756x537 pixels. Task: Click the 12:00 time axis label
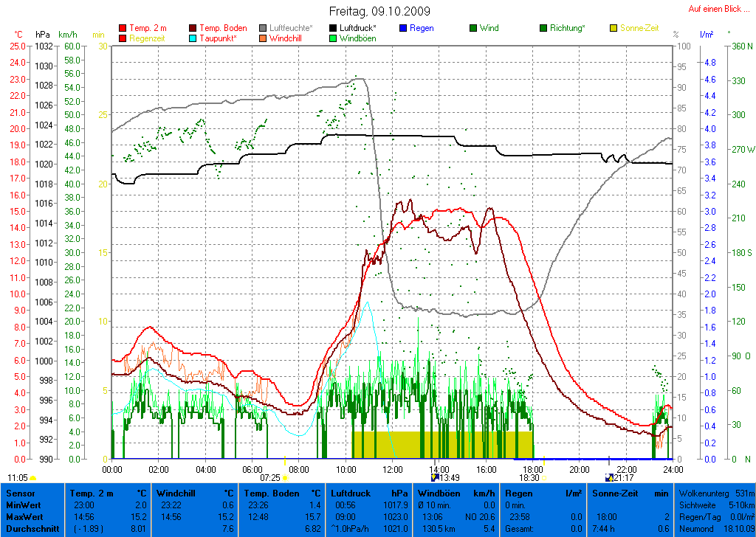click(x=392, y=468)
